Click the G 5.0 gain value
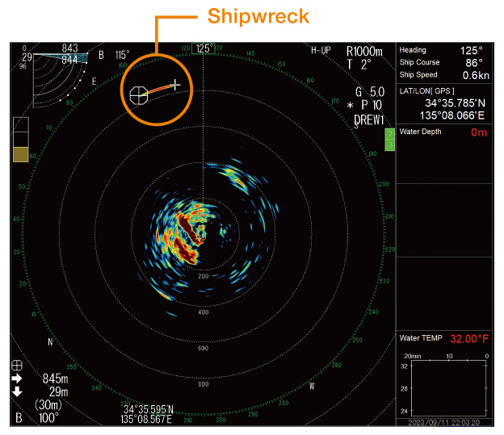Screen dimensions: 504x435 [370, 92]
